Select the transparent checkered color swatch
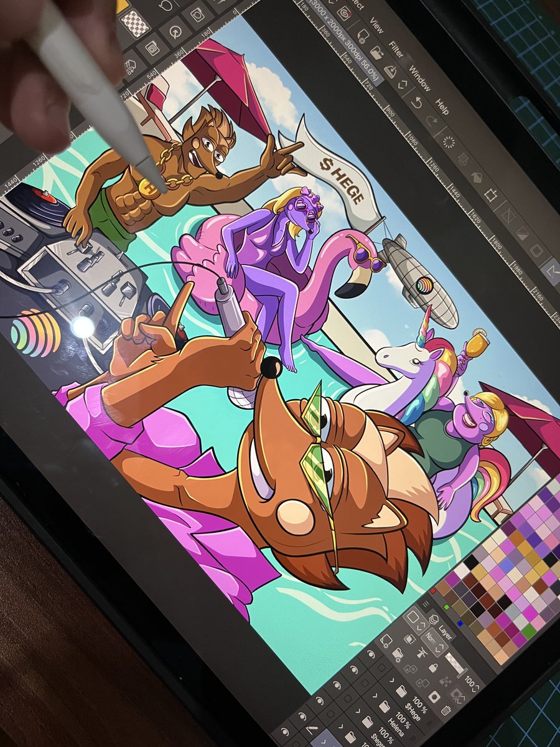Screen dimensions: 560x747 (136, 24)
